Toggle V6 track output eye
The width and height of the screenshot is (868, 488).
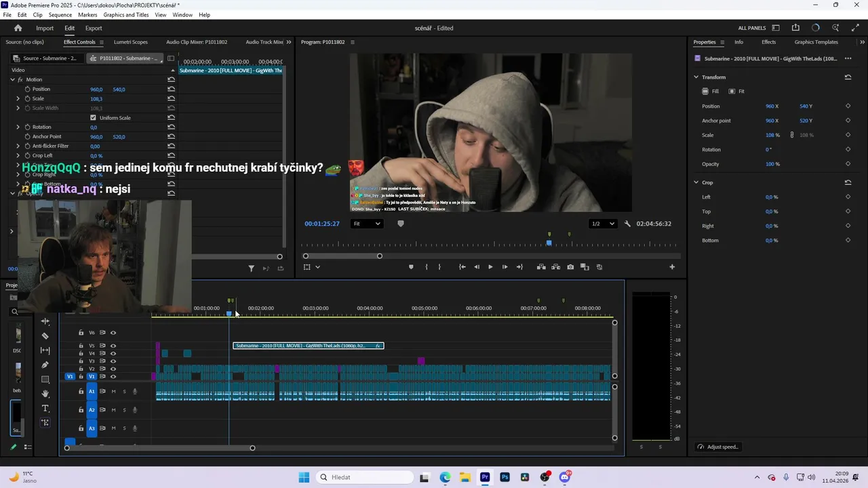pos(113,333)
